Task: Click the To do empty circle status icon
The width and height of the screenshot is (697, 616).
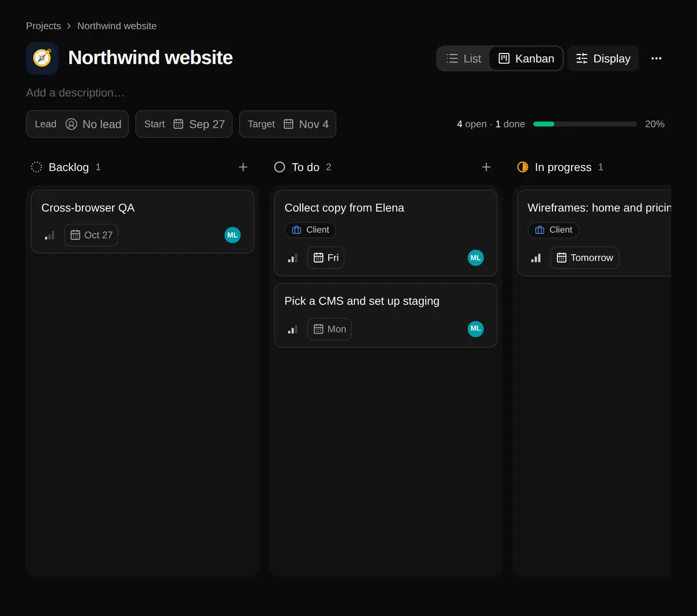Action: (x=279, y=167)
